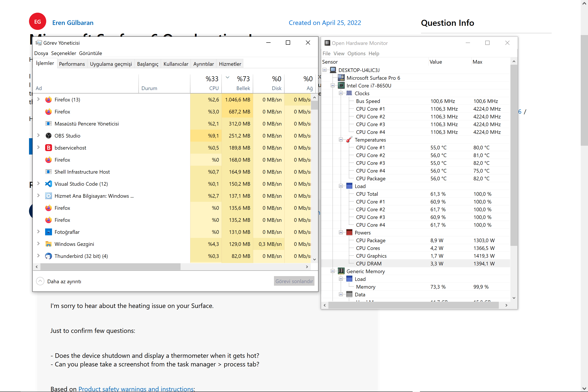
Task: Open the Options menu in Hardware Monitor
Action: (x=356, y=54)
